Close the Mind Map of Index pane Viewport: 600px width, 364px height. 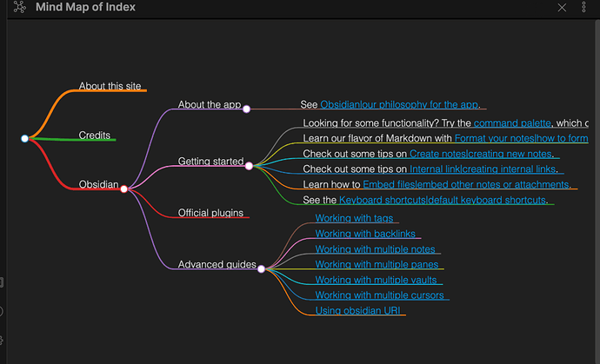coord(562,8)
